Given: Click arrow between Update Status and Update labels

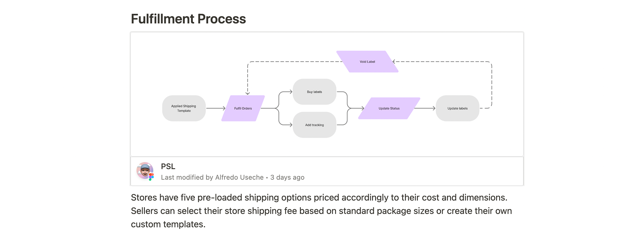Looking at the screenshot, I should click(425, 108).
